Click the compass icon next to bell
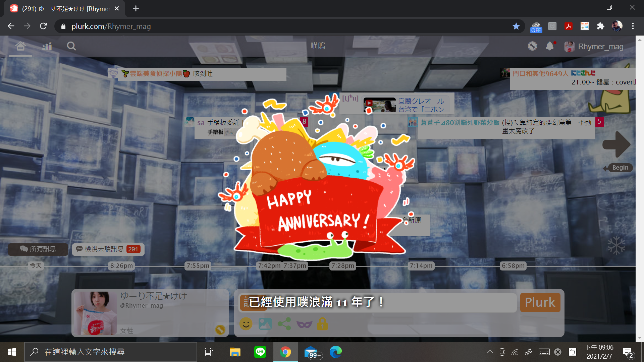This screenshot has height=362, width=644. (532, 46)
